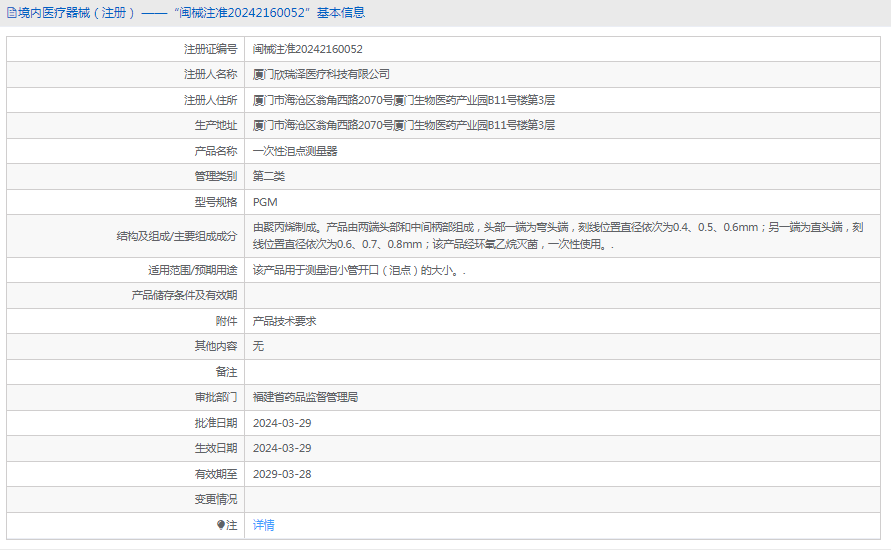
Task: Click the 批准日期 label
Action: click(216, 423)
